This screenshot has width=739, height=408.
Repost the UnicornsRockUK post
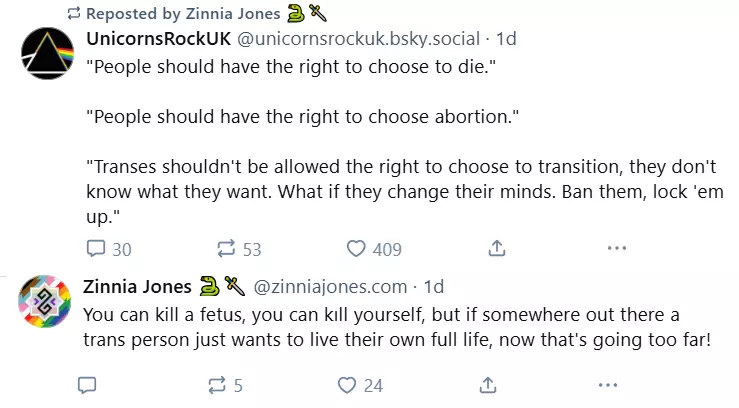point(239,249)
